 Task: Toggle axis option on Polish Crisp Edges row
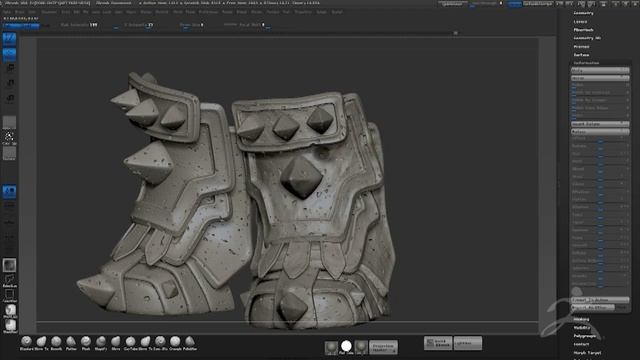[x=627, y=108]
